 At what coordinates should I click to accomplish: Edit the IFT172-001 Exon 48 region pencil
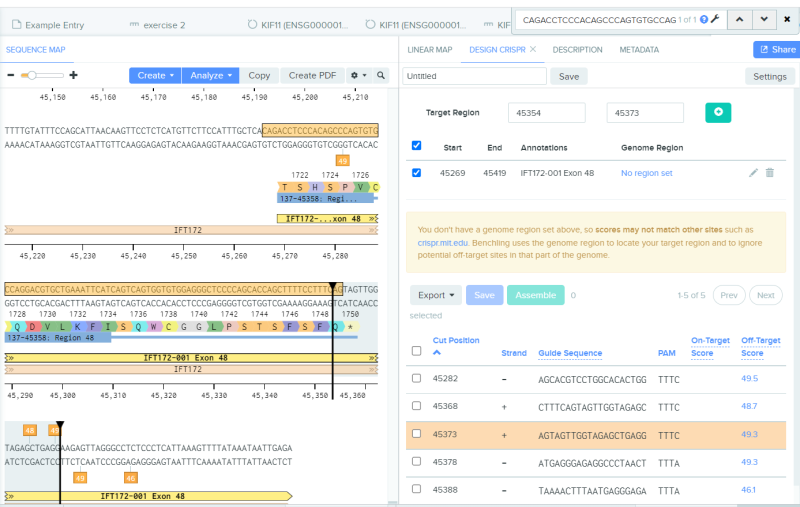pos(753,173)
